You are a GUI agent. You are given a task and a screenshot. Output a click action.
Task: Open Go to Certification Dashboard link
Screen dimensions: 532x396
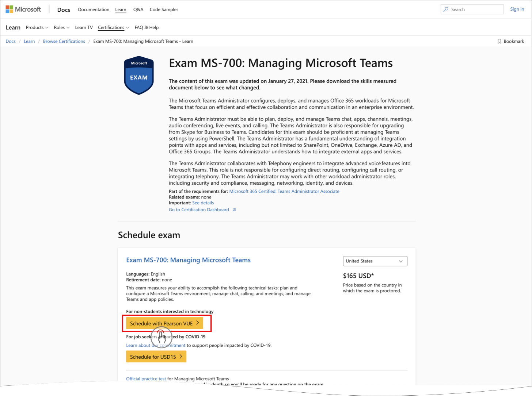point(199,209)
